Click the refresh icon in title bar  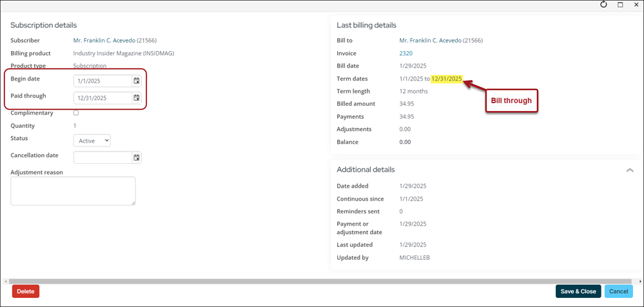[x=603, y=5]
